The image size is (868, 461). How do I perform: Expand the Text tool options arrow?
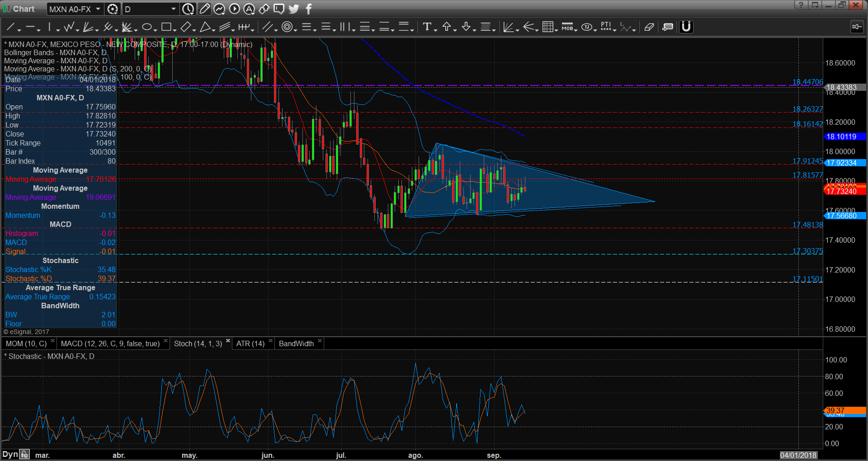tap(435, 30)
